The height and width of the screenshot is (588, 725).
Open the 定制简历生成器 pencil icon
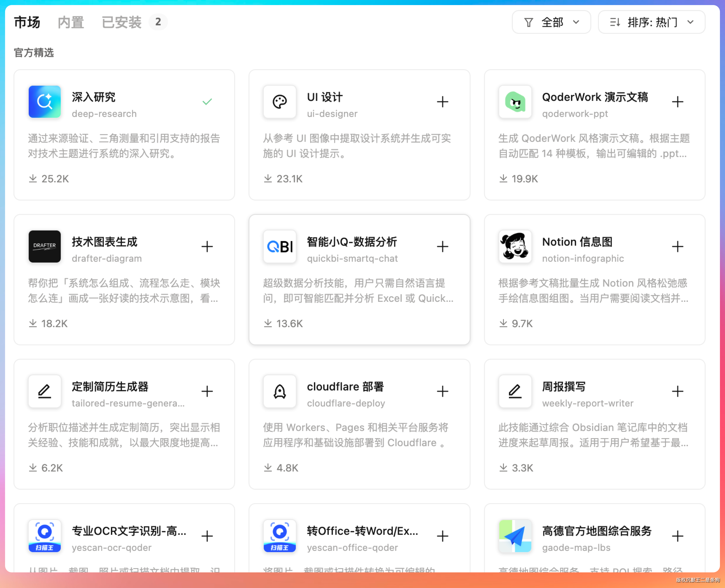click(45, 391)
